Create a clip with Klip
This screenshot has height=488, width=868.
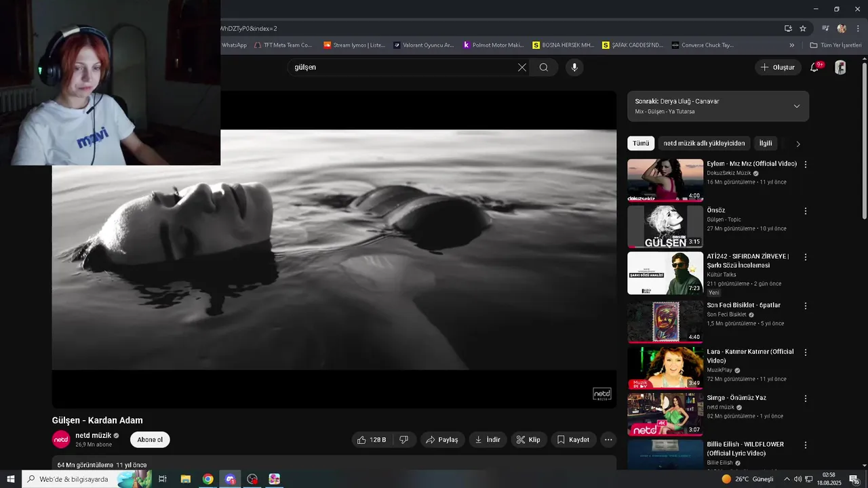click(x=528, y=440)
